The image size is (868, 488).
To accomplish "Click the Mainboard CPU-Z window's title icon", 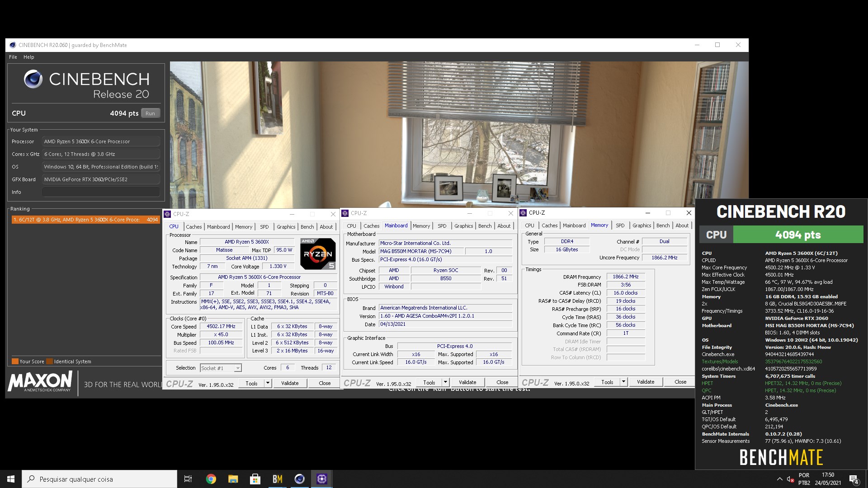I will point(345,213).
